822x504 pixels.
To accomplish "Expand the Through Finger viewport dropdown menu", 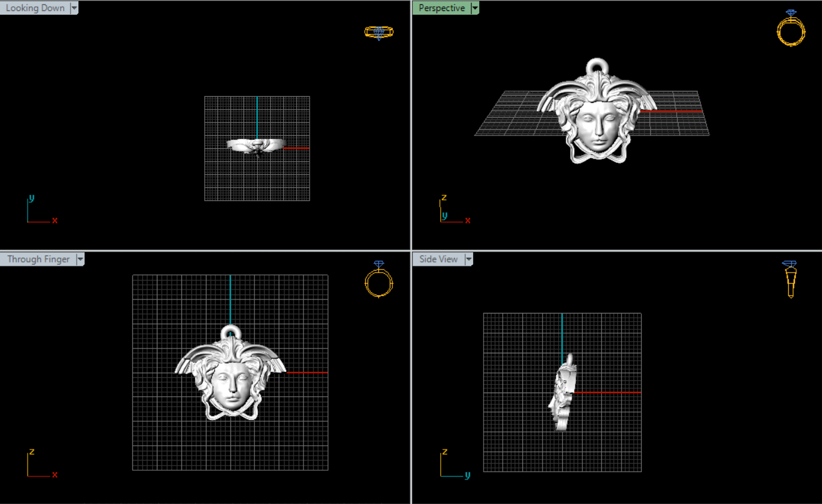I will tap(80, 259).
